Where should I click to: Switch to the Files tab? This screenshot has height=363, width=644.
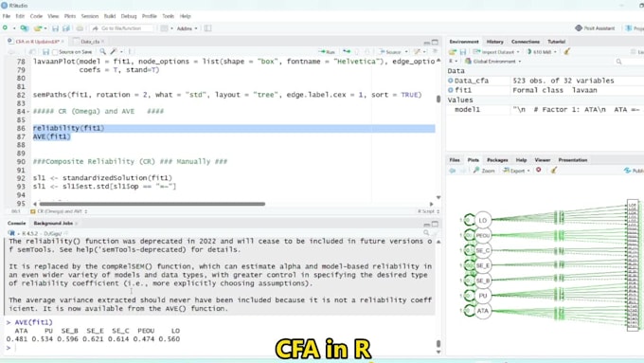[455, 160]
